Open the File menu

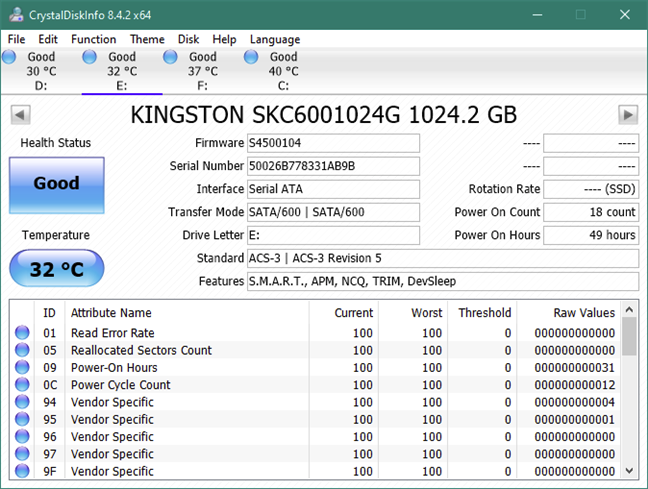pyautogui.click(x=17, y=39)
